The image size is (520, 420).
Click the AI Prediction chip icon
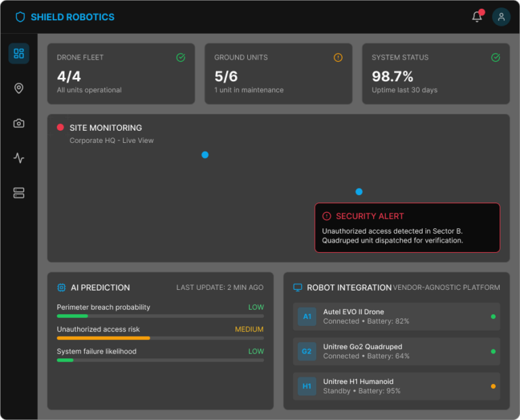62,287
